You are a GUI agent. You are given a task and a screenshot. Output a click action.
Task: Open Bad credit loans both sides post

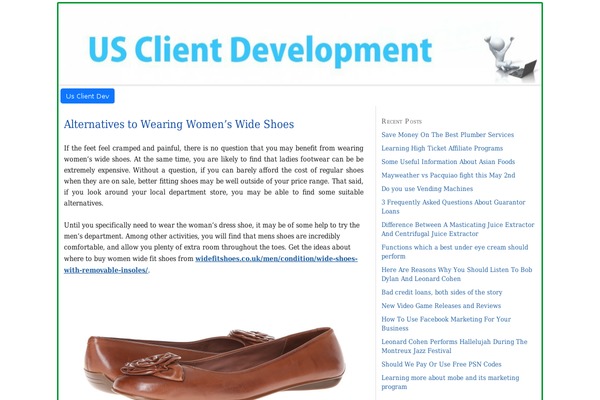pyautogui.click(x=442, y=292)
